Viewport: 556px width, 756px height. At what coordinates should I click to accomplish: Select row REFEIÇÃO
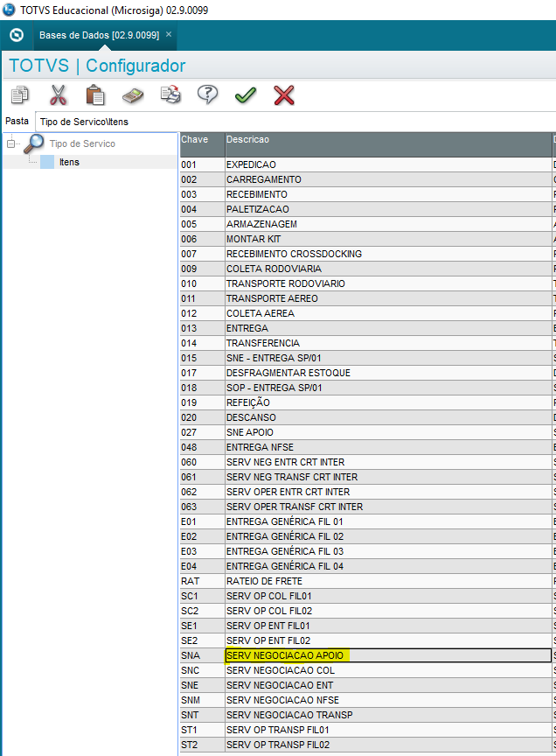[366, 402]
